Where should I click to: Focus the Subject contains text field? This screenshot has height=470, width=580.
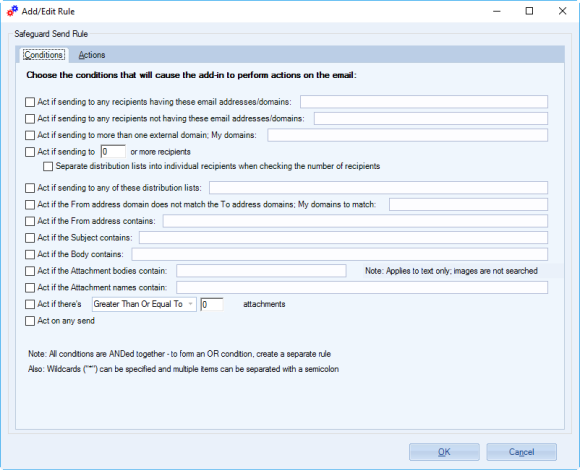click(x=343, y=237)
